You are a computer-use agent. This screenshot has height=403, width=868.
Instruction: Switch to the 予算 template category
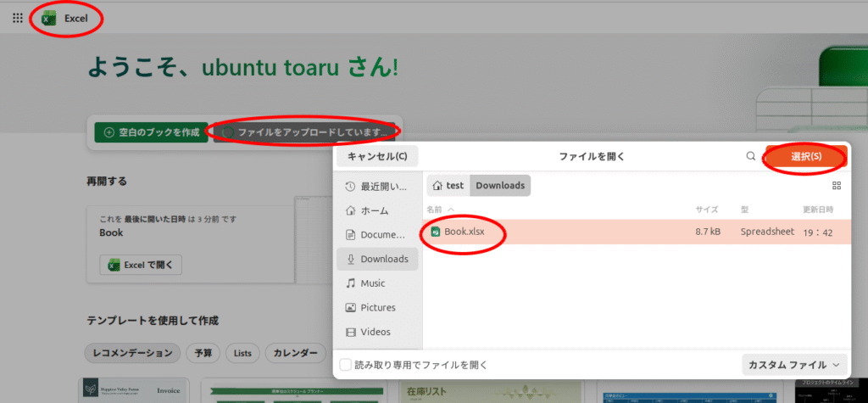click(204, 353)
